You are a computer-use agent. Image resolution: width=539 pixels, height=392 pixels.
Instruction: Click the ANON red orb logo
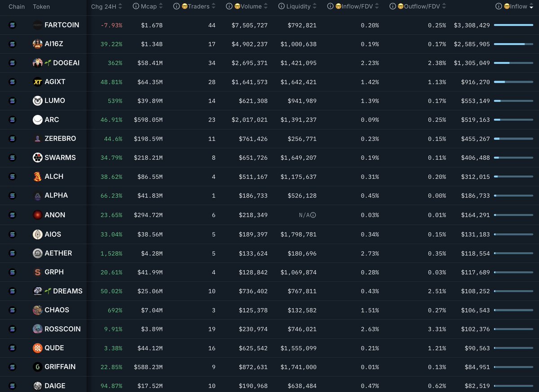tap(38, 215)
